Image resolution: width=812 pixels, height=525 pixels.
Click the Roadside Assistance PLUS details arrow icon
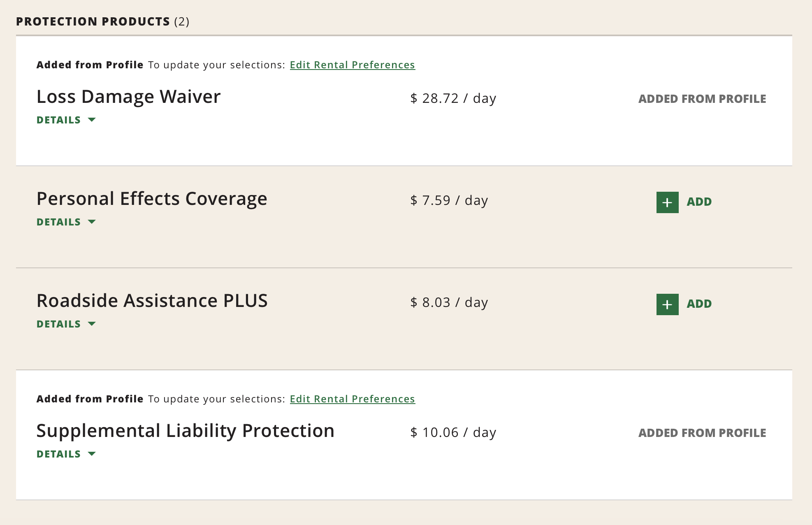pos(92,324)
